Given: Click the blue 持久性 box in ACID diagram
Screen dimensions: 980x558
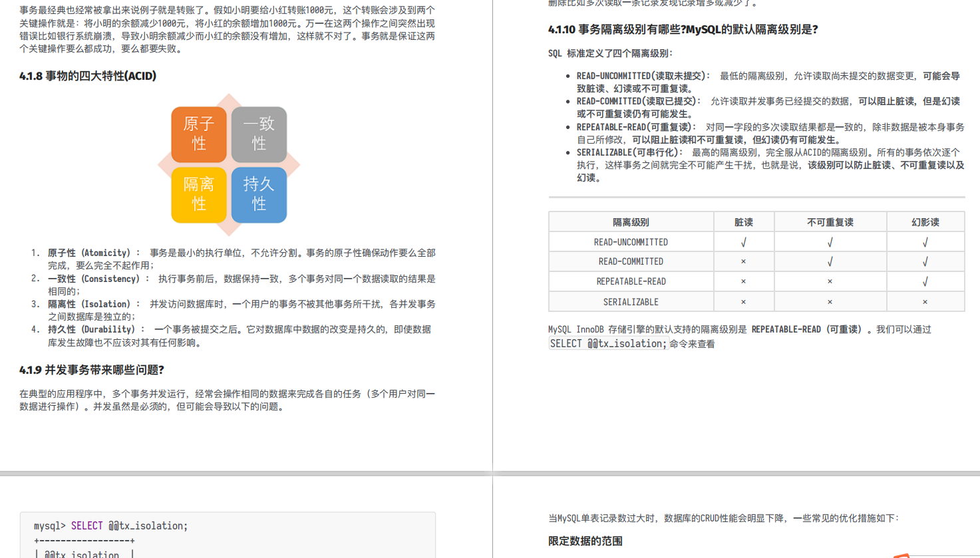Looking at the screenshot, I should [x=259, y=194].
